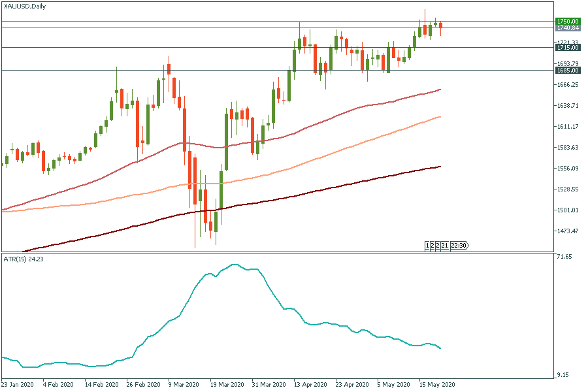Select the 1685.00 support level tag
Image resolution: width=588 pixels, height=392 pixels.
coord(567,71)
